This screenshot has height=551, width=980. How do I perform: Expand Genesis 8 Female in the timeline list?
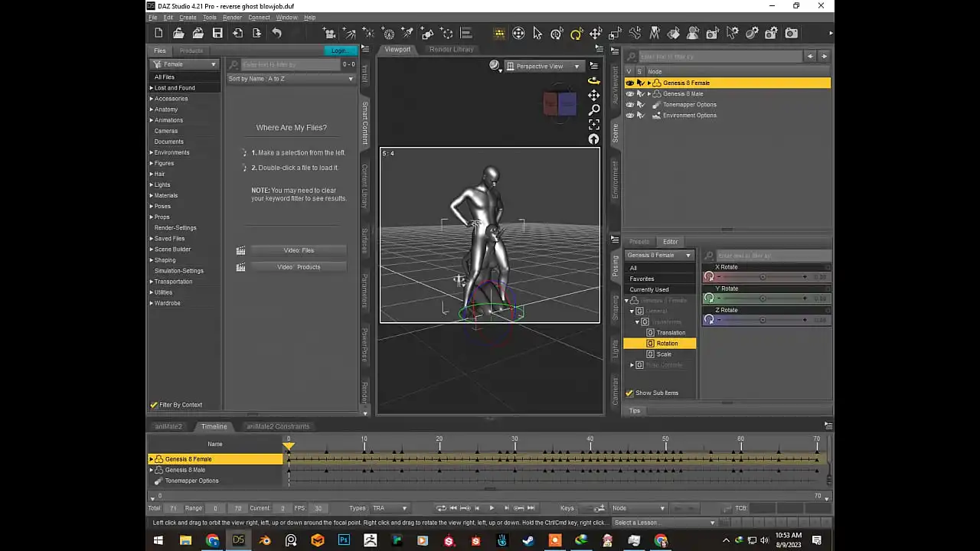152,459
